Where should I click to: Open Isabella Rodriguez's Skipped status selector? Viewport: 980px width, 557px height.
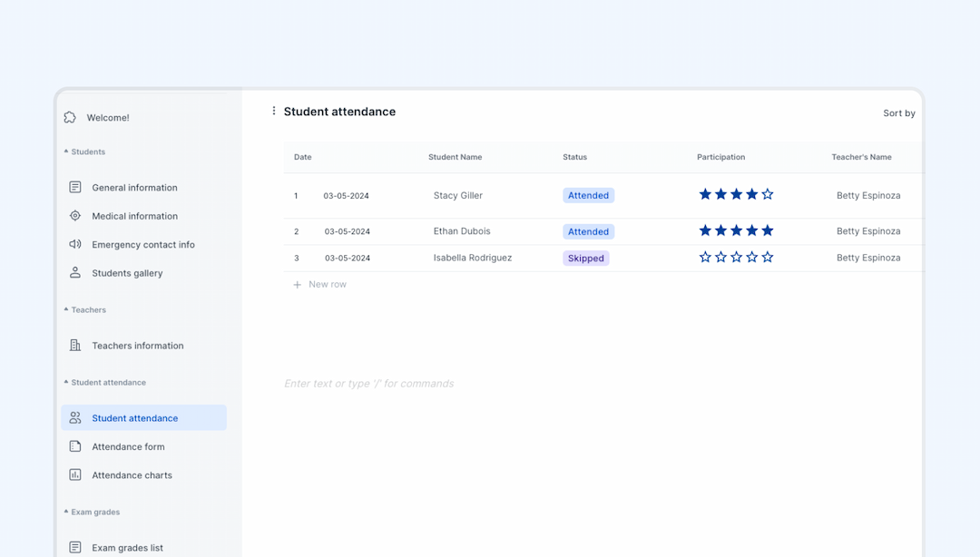coord(585,258)
